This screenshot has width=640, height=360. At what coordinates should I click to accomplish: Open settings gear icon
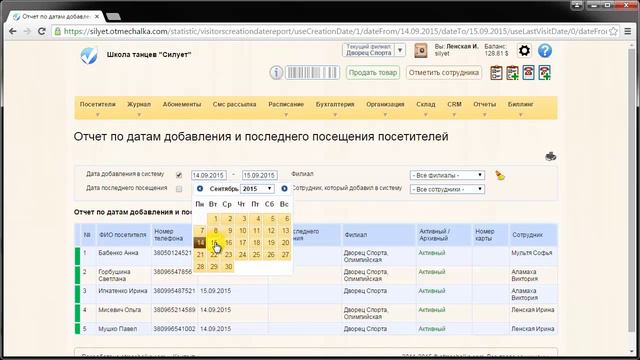coord(524,51)
